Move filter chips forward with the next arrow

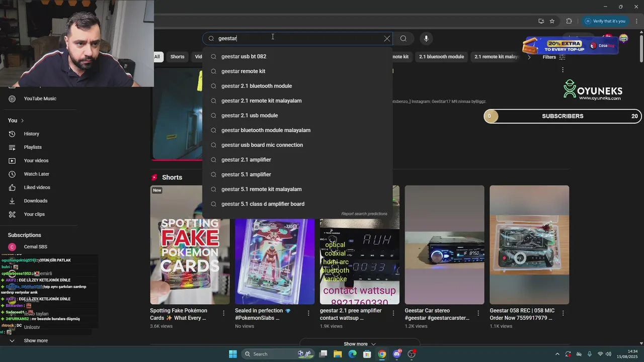tap(529, 57)
